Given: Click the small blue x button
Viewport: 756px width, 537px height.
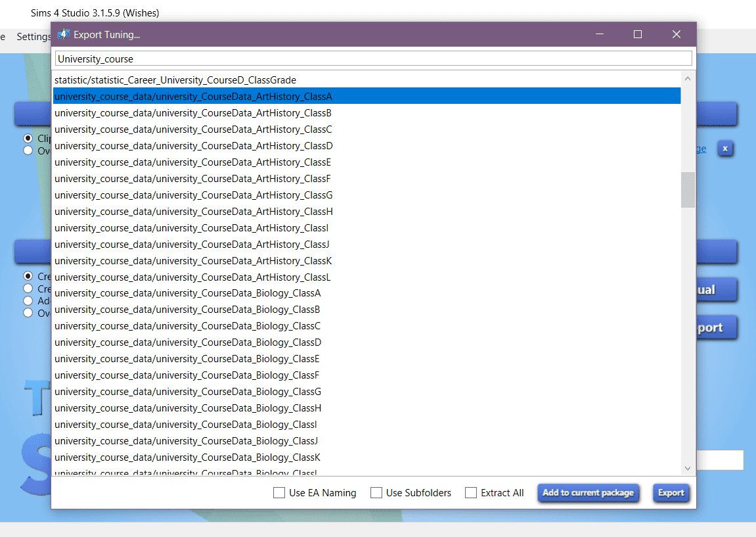Looking at the screenshot, I should pyautogui.click(x=725, y=149).
